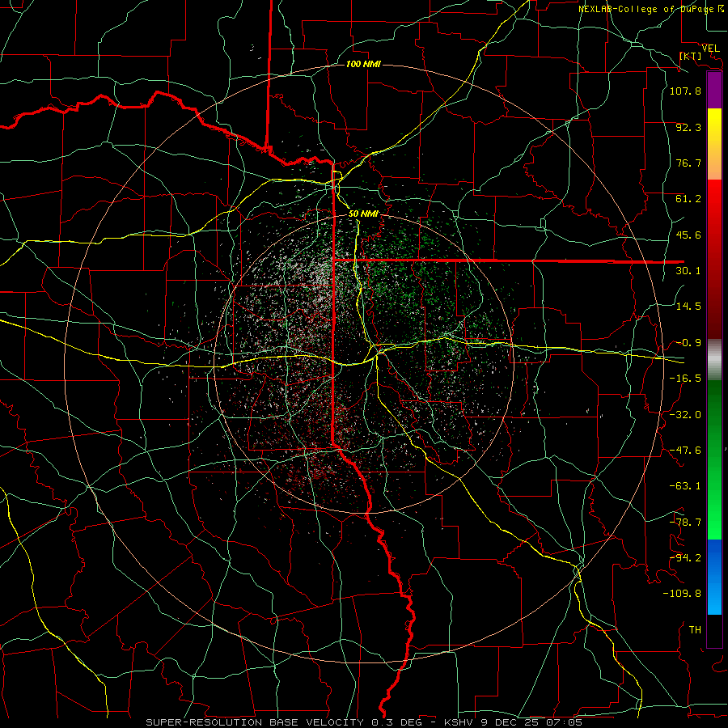Image resolution: width=728 pixels, height=728 pixels.
Task: Click the 92.3 velocity scale value
Action: [x=688, y=127]
